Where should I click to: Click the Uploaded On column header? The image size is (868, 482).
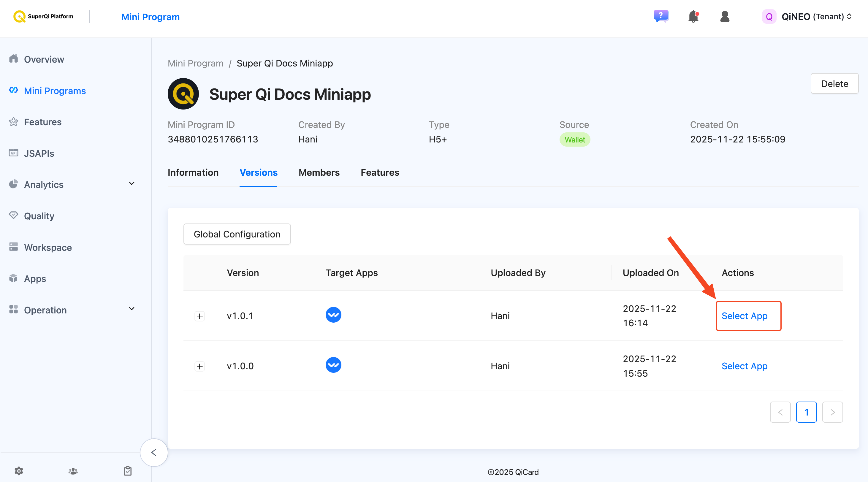650,273
